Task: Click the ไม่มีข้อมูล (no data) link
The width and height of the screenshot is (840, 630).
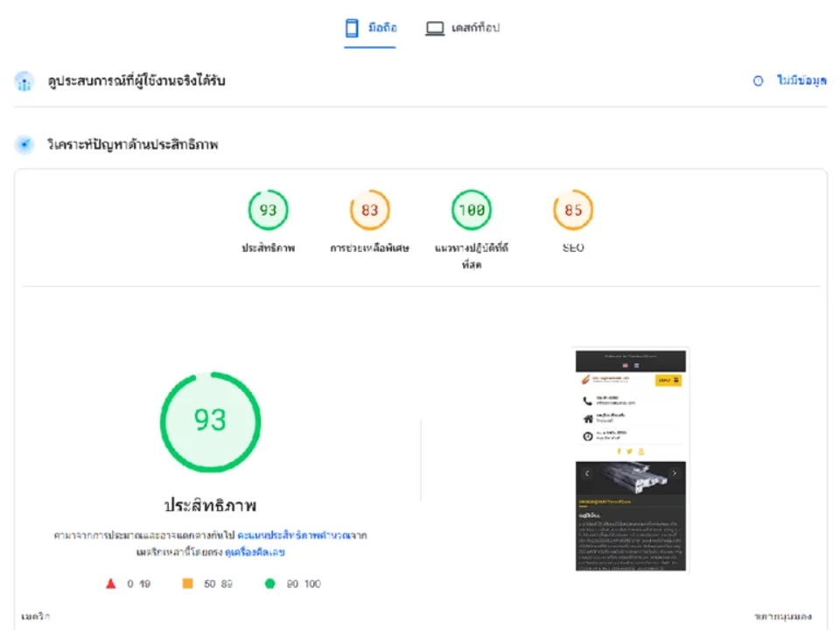Action: (801, 80)
